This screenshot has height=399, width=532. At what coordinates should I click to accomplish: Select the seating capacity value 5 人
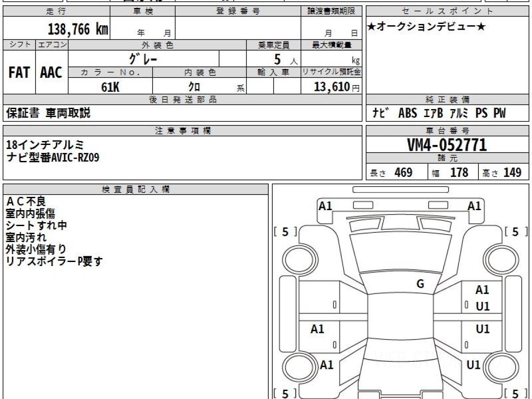pyautogui.click(x=286, y=59)
